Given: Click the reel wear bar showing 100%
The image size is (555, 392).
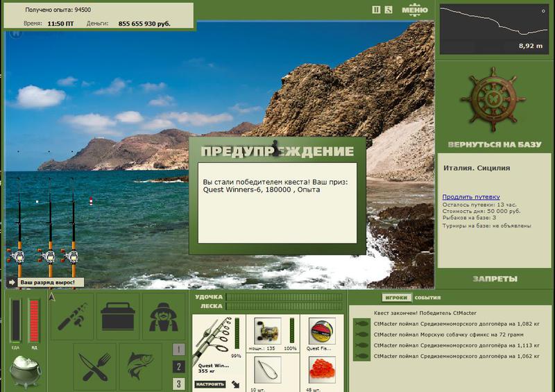Looking at the screenshot, I should pyautogui.click(x=291, y=330).
